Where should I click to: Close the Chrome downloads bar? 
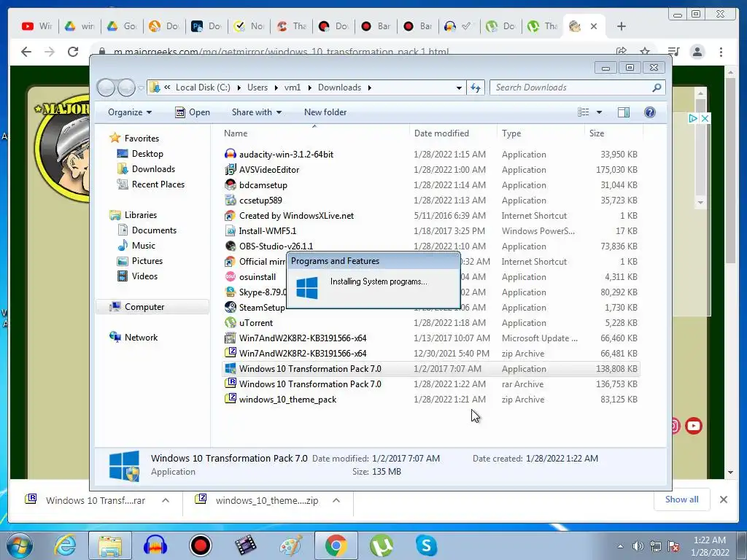click(x=723, y=499)
